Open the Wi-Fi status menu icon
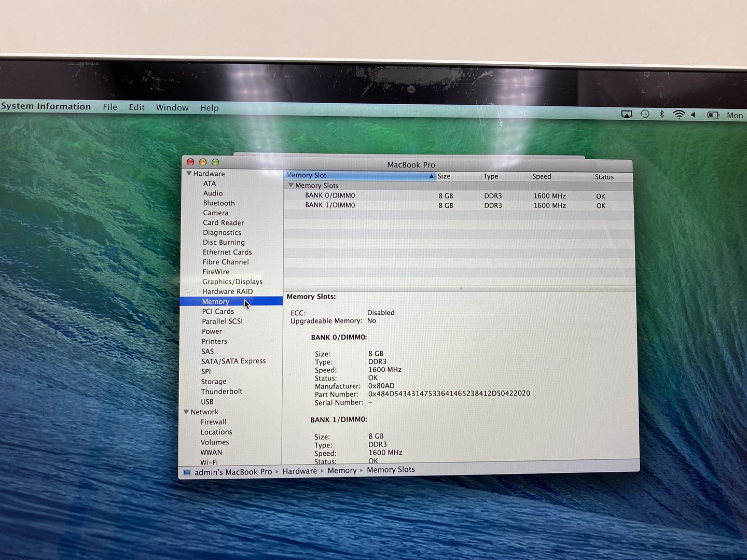The width and height of the screenshot is (747, 560). (679, 115)
